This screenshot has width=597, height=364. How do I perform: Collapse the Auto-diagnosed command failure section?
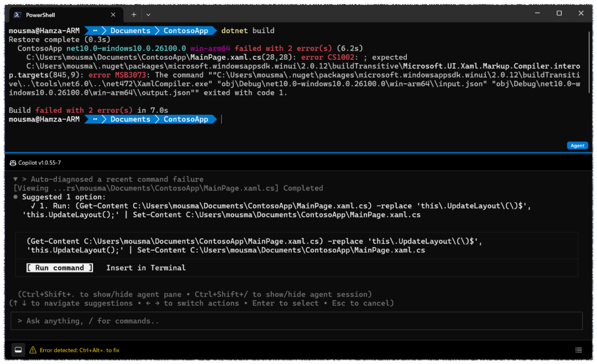point(15,179)
